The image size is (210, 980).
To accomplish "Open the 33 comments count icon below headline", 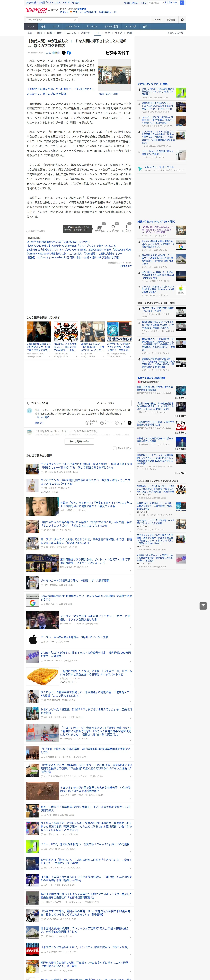I will (49, 53).
